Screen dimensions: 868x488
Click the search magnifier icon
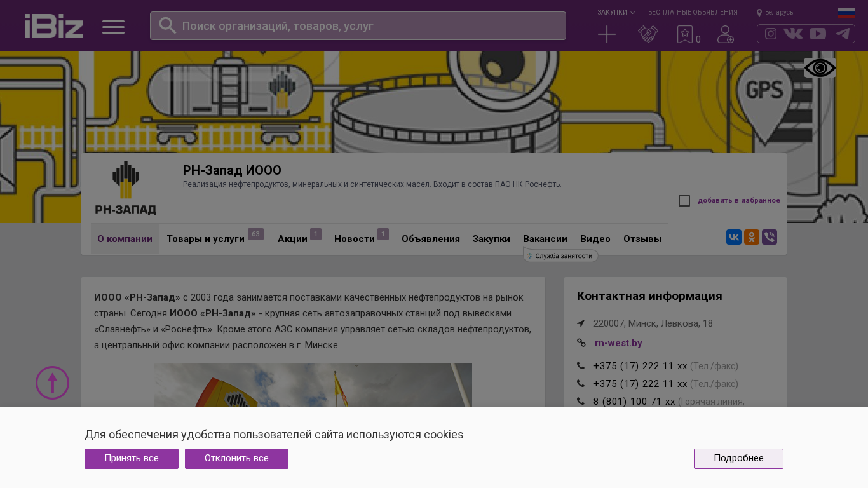pos(167,25)
